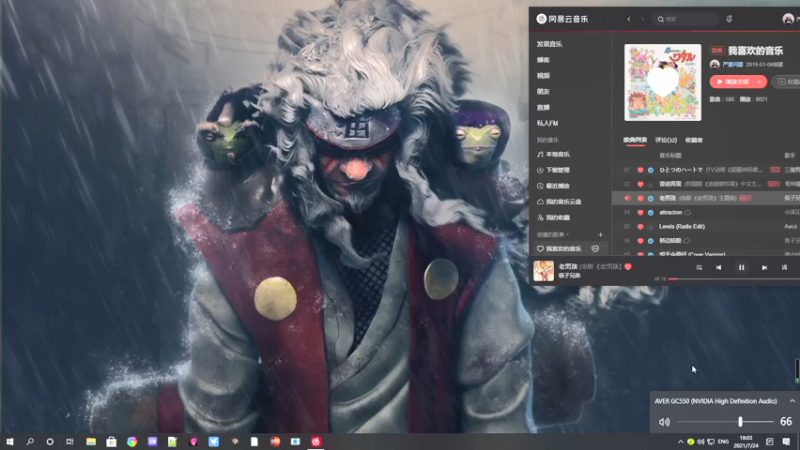Switch to the 收藏者 tab

(694, 140)
